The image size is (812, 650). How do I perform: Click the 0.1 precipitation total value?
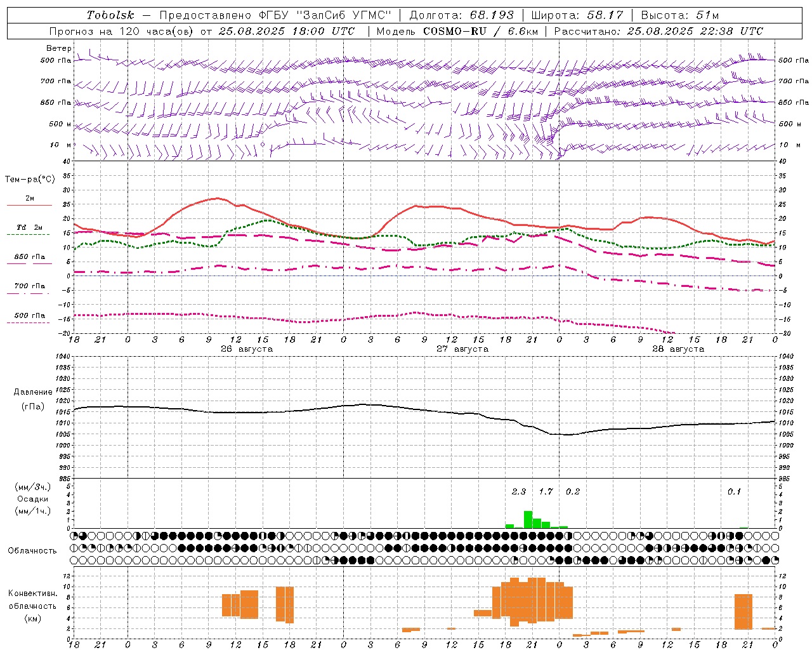[734, 492]
